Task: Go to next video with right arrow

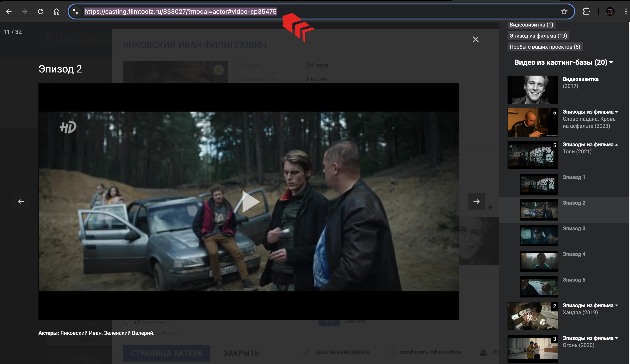Action: pyautogui.click(x=477, y=202)
